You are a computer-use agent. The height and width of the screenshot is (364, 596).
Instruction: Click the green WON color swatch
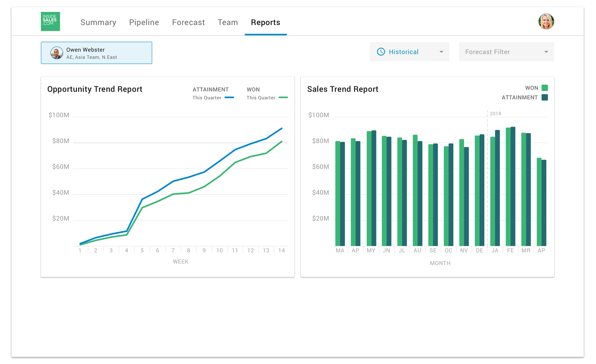pos(545,88)
